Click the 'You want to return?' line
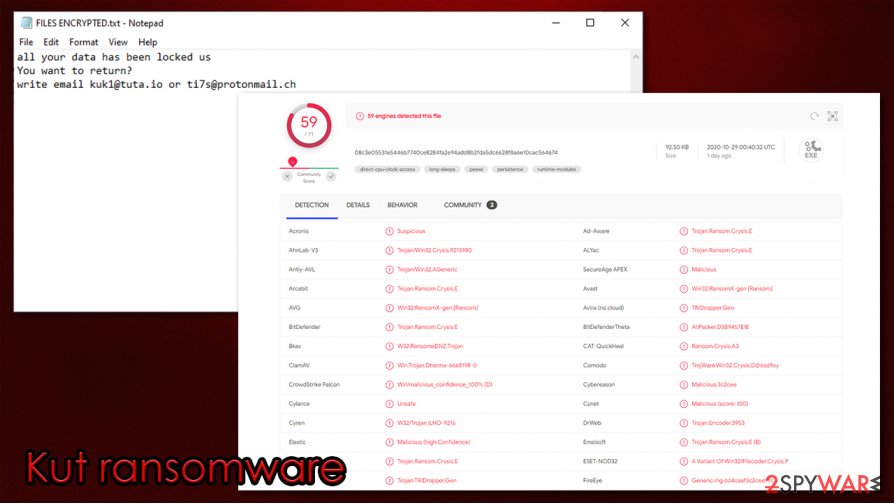The height and width of the screenshot is (504, 894). tap(74, 71)
